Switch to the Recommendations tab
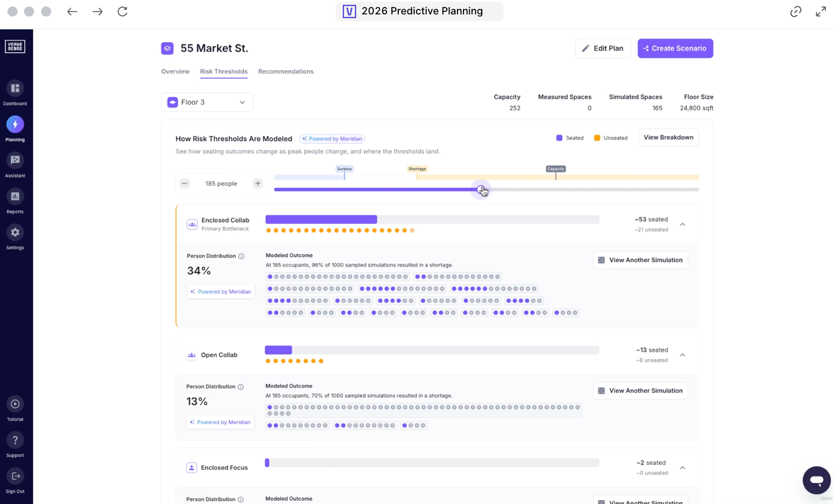The height and width of the screenshot is (504, 834). (x=286, y=71)
